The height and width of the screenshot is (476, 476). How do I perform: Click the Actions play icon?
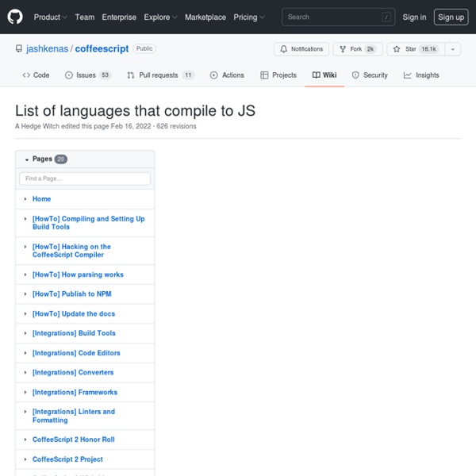pyautogui.click(x=213, y=75)
